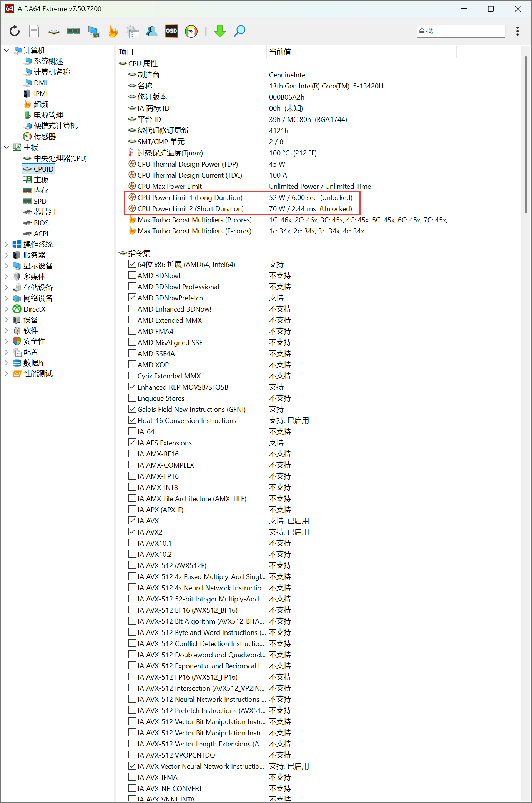Click the 性能测试 benchmark icon in tree
The width and height of the screenshot is (532, 803).
tap(17, 373)
